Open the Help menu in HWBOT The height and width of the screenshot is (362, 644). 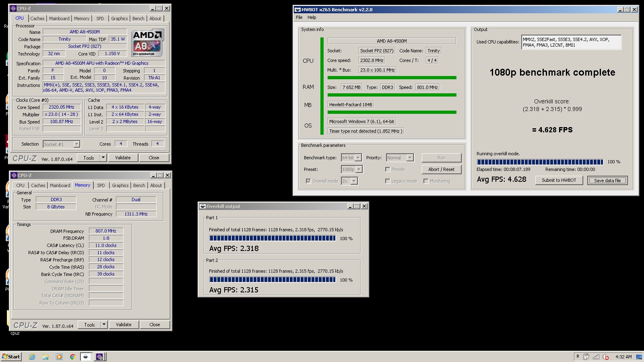[312, 17]
